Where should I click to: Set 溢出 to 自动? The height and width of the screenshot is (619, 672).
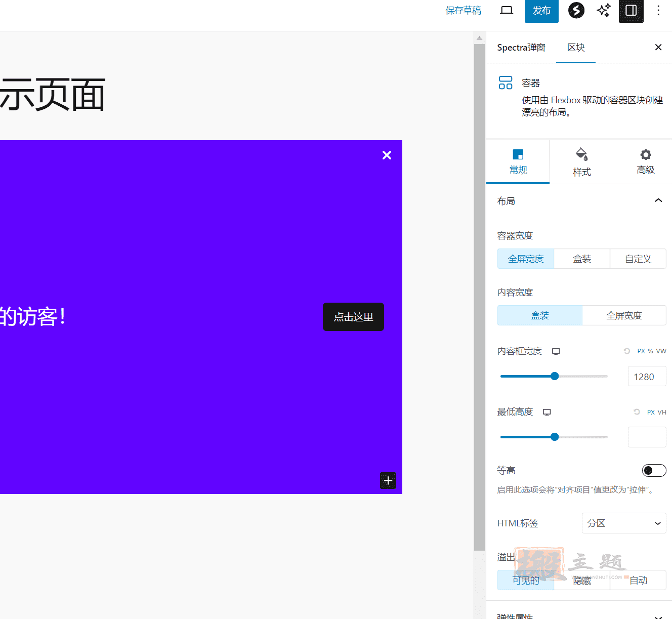pyautogui.click(x=638, y=580)
